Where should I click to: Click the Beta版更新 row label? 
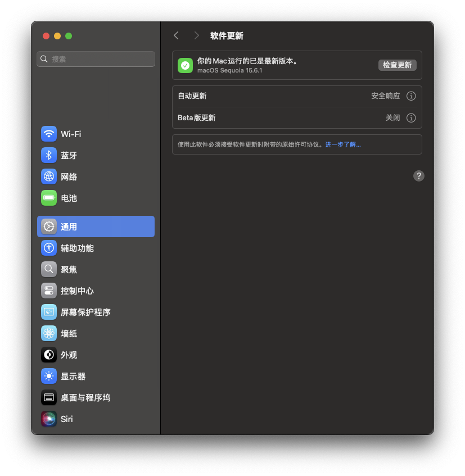(196, 118)
